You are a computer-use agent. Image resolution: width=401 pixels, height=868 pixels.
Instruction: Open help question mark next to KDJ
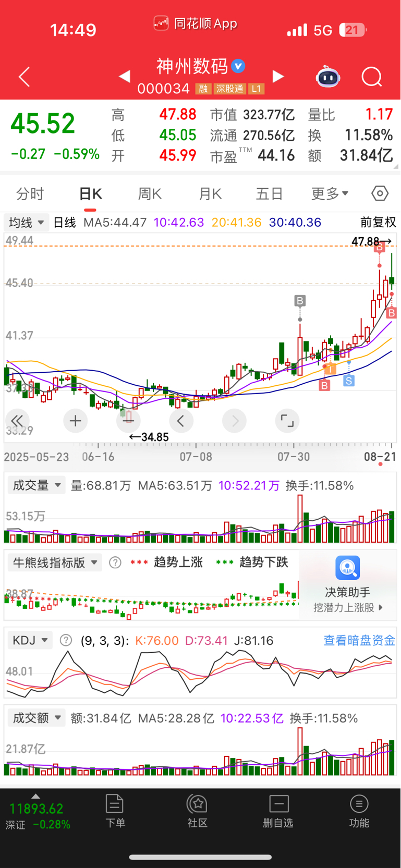[66, 640]
